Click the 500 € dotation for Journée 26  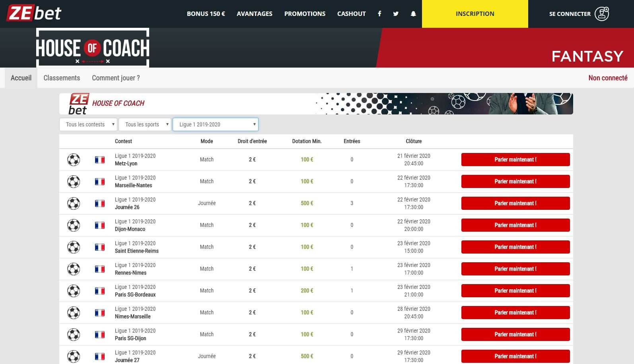pyautogui.click(x=307, y=203)
